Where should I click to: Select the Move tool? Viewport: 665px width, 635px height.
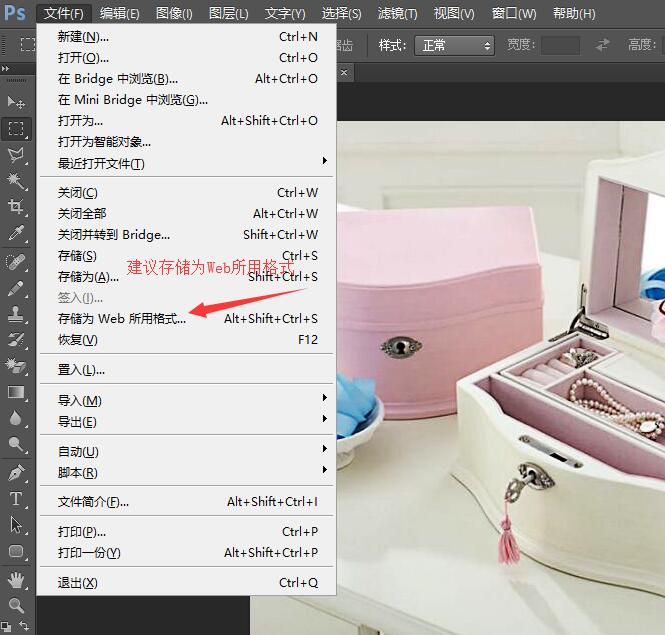click(x=16, y=102)
